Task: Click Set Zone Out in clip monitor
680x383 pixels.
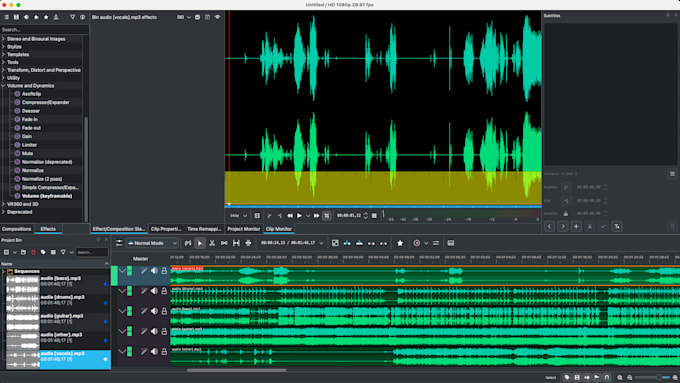Action: click(280, 216)
